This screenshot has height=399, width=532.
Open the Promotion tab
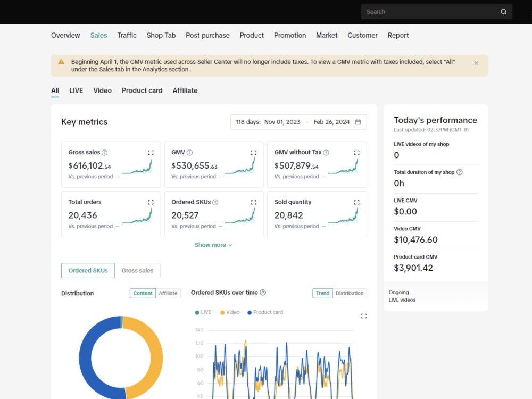[x=290, y=35]
